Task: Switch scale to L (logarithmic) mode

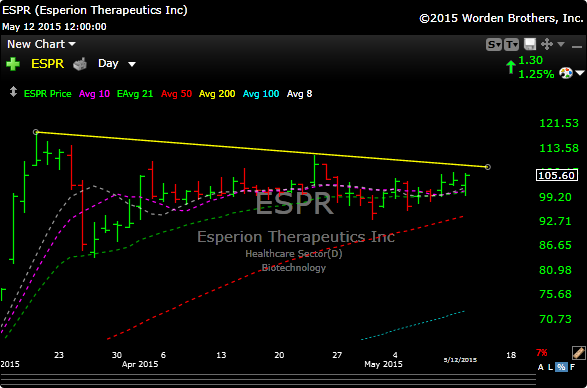Action: [550, 367]
